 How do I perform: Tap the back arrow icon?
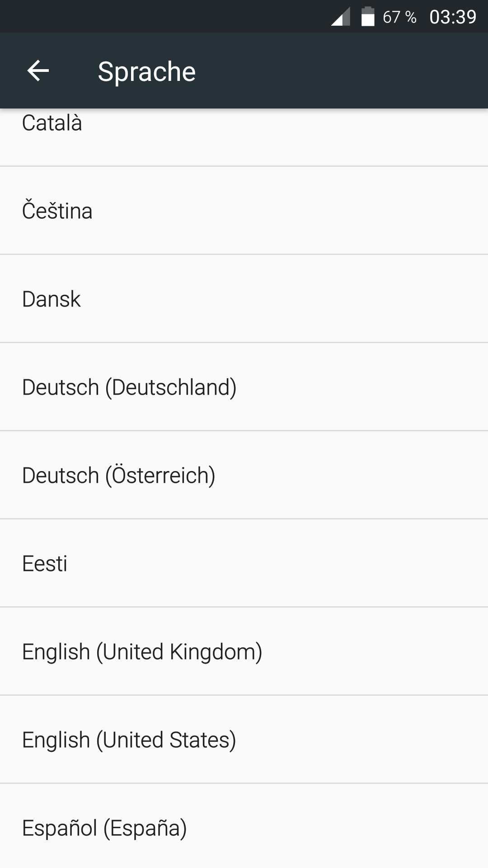click(x=38, y=71)
